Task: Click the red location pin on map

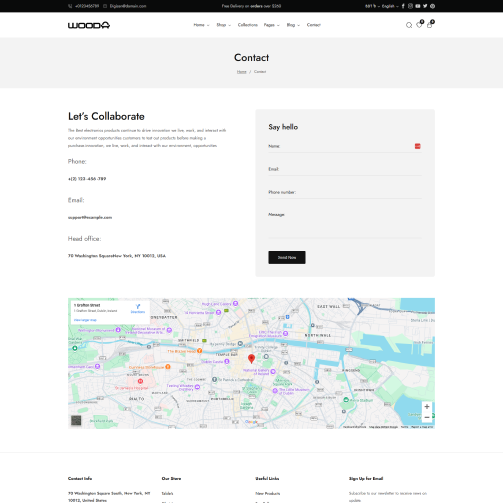Action: (252, 359)
